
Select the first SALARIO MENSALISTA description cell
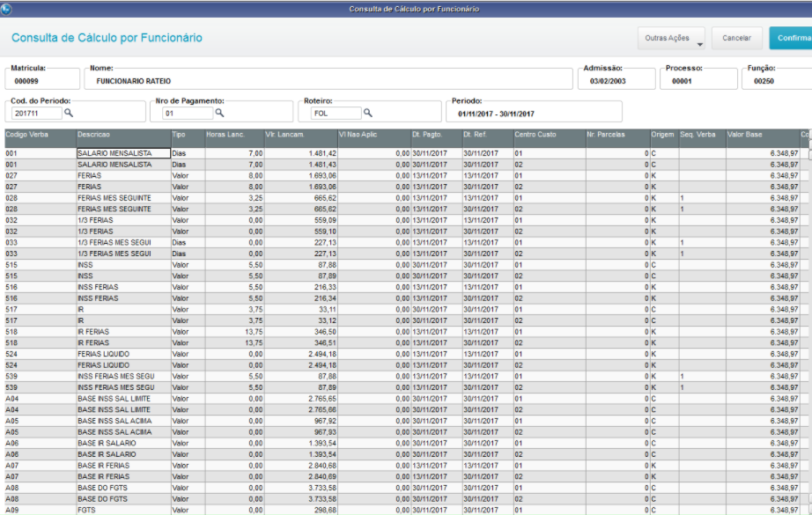click(124, 153)
